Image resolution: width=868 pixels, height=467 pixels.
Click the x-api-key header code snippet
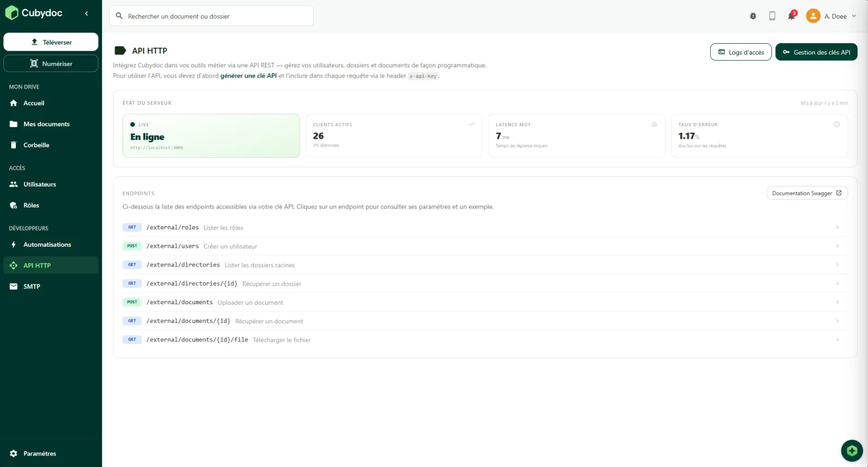pos(424,76)
